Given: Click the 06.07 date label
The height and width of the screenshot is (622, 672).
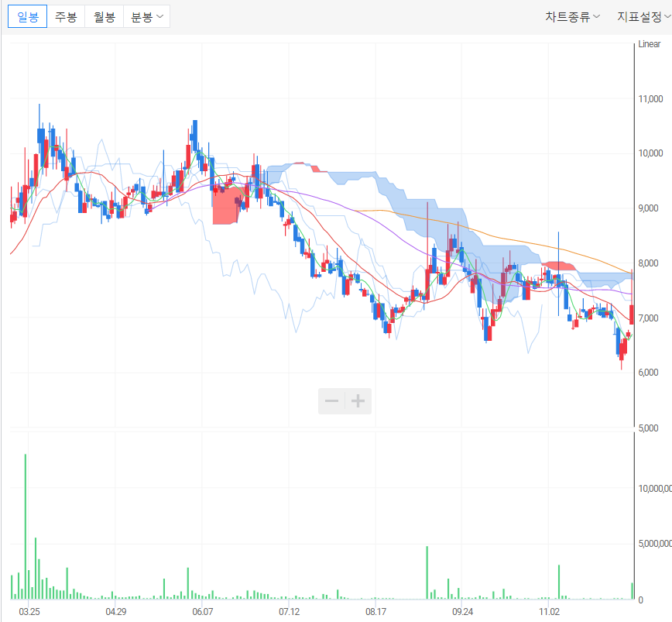Looking at the screenshot, I should click(x=202, y=611).
